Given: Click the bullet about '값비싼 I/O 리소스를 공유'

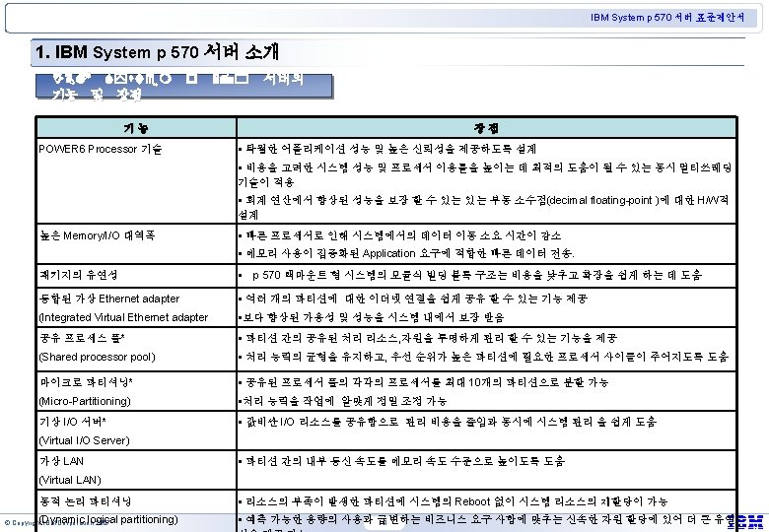Looking at the screenshot, I should pyautogui.click(x=448, y=422).
